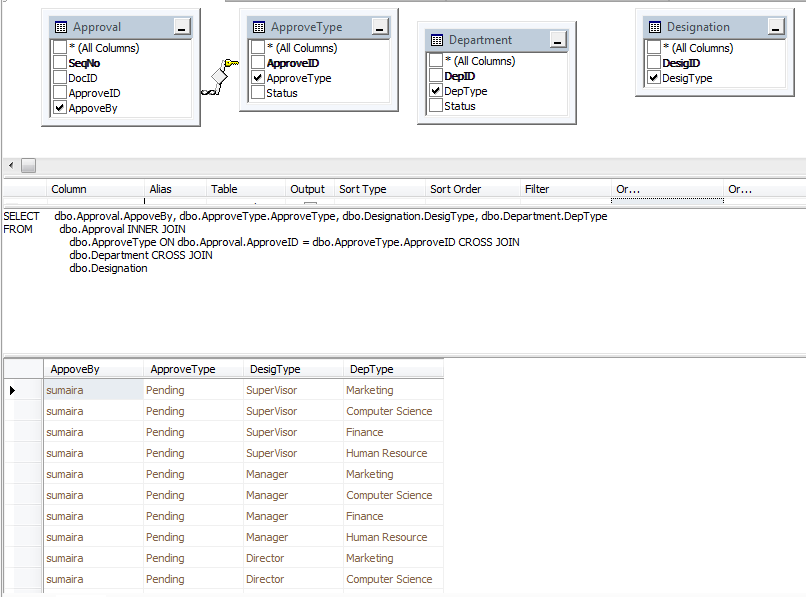
Task: Click the Designation table title bar
Action: pos(715,27)
